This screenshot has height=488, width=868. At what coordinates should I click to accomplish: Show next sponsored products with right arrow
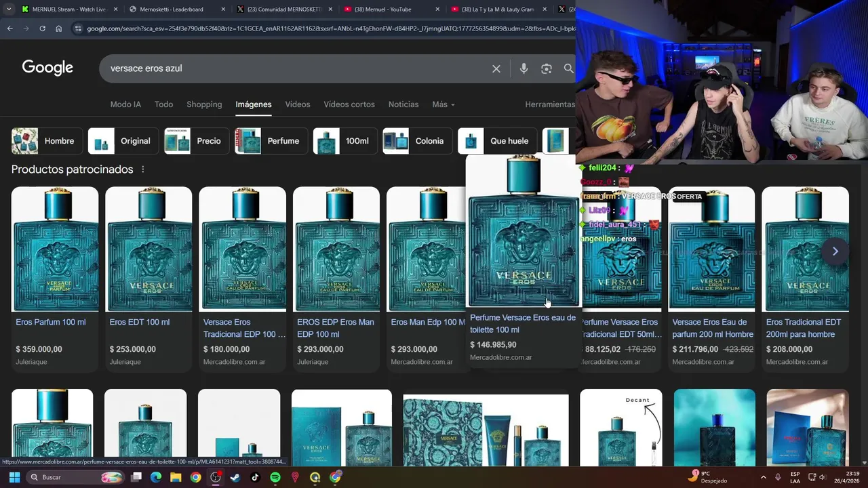tap(835, 251)
